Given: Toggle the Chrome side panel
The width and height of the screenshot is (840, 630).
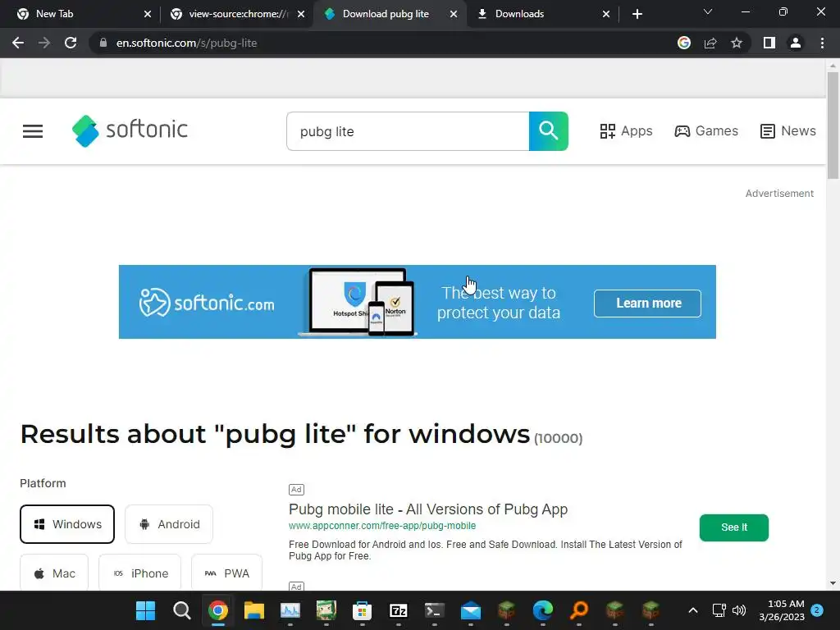Looking at the screenshot, I should (x=769, y=43).
